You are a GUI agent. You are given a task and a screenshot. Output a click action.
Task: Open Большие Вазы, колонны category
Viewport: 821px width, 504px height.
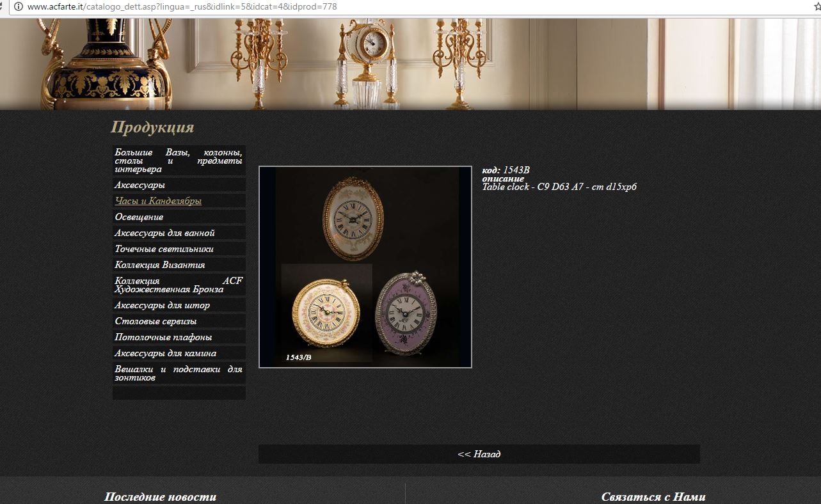(x=179, y=161)
